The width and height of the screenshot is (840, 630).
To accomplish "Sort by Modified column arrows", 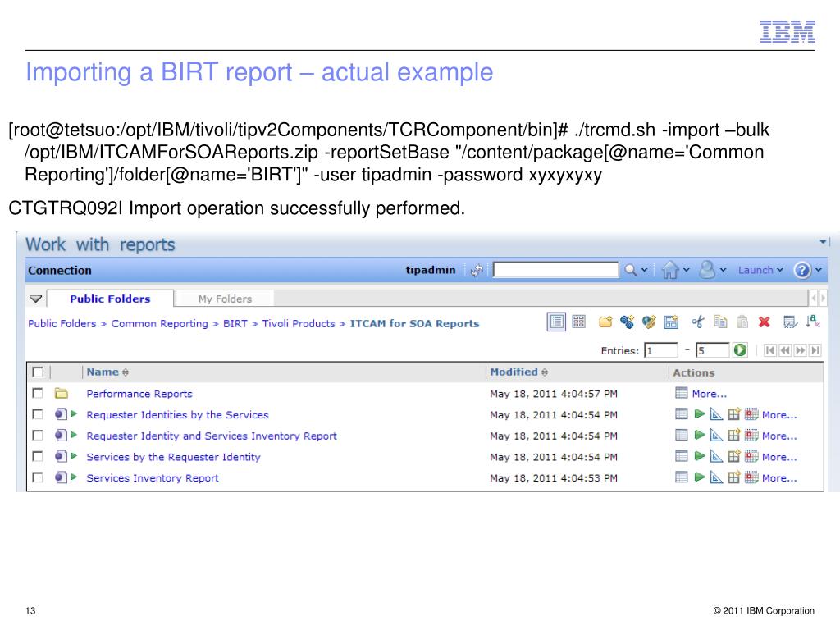I will click(545, 372).
